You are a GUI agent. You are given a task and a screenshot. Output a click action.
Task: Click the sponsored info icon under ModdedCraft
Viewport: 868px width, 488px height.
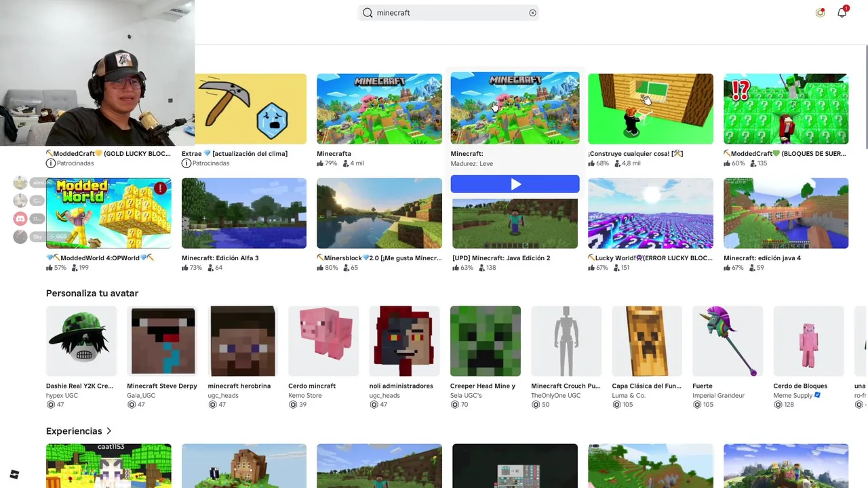point(50,163)
